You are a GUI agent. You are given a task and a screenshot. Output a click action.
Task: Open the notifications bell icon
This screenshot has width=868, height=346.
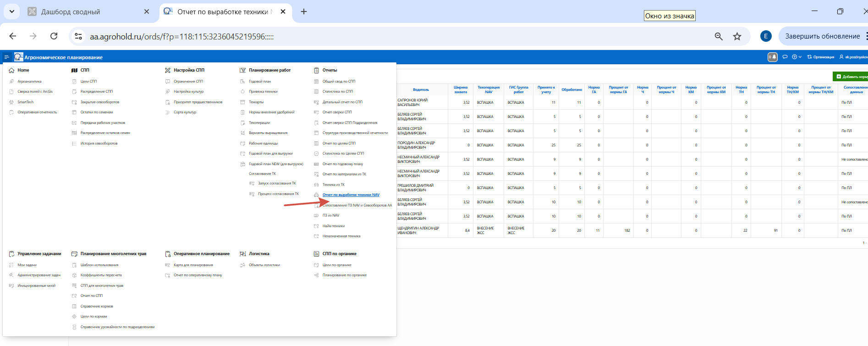[772, 57]
